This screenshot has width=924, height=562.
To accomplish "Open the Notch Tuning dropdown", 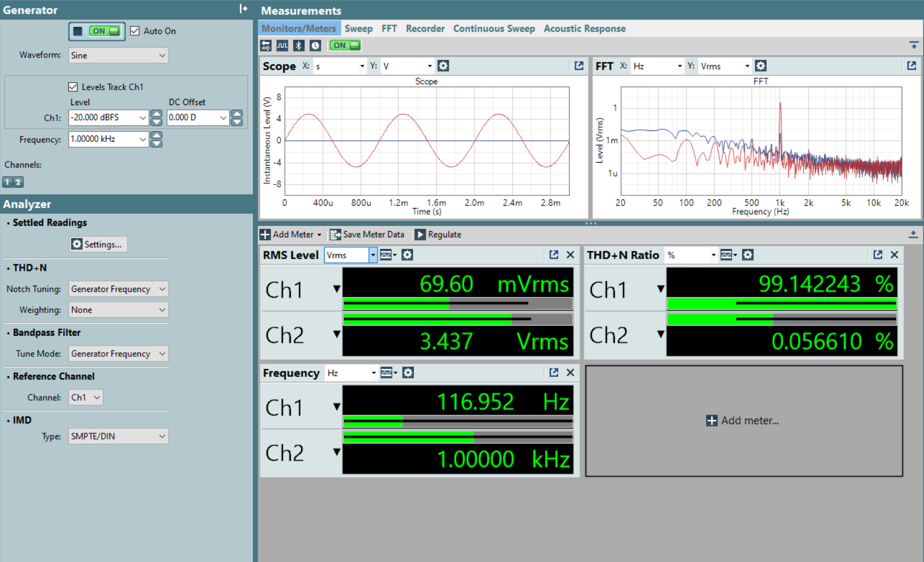I will click(x=118, y=289).
